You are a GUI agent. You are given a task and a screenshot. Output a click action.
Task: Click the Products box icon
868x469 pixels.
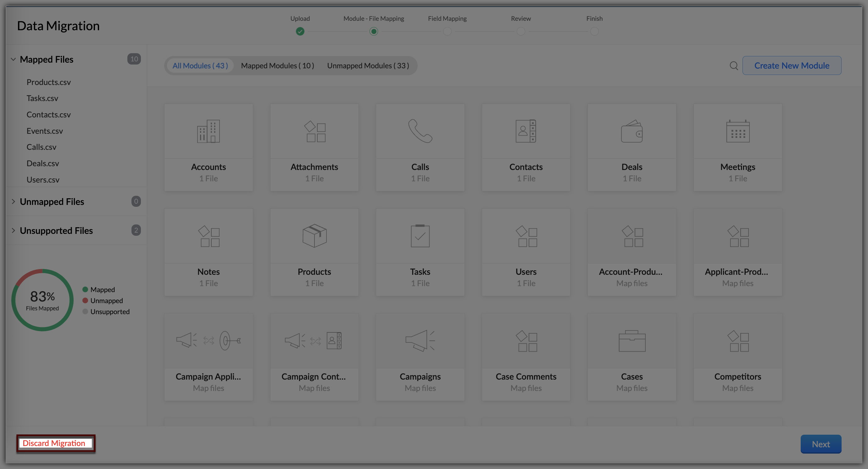[x=314, y=236]
